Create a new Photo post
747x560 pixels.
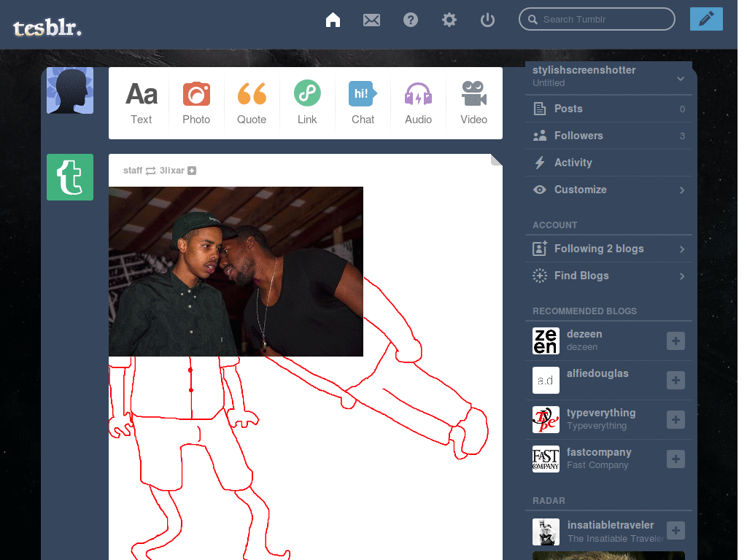tap(196, 103)
